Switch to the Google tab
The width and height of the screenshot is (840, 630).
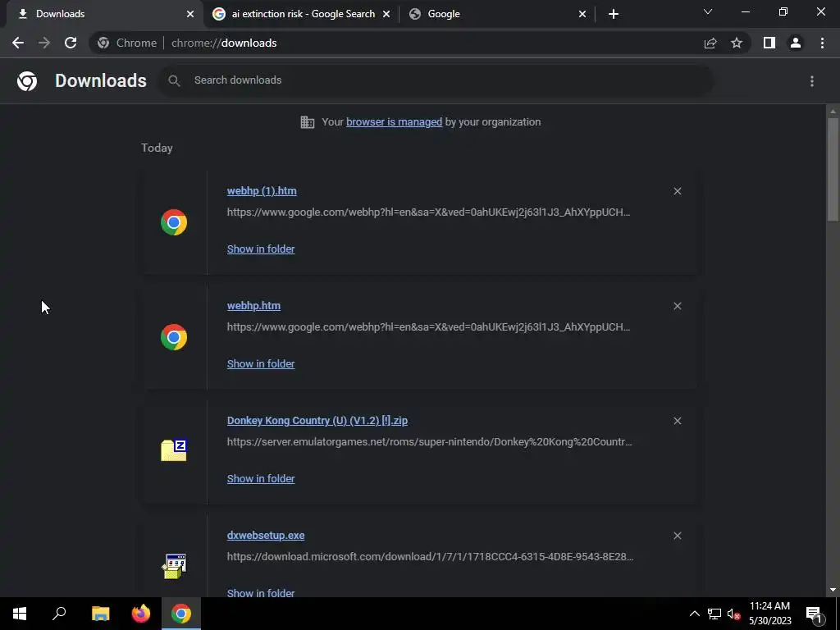[497, 14]
